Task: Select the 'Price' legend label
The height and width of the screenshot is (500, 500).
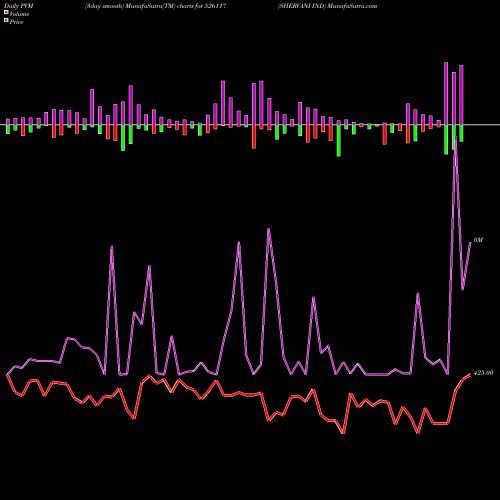Action: (16, 22)
